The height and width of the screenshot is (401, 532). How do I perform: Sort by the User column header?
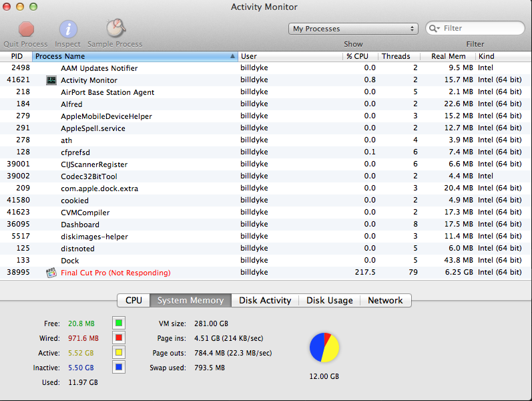(x=290, y=56)
